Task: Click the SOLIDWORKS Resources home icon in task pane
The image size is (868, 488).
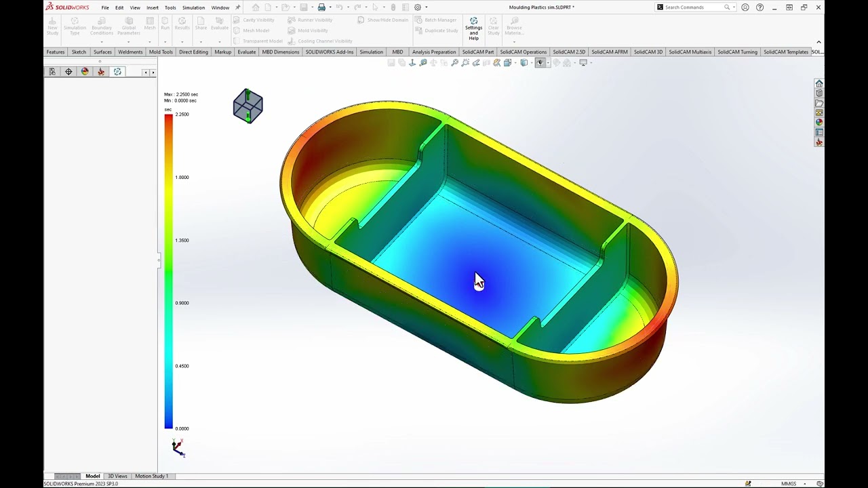Action: click(x=819, y=83)
